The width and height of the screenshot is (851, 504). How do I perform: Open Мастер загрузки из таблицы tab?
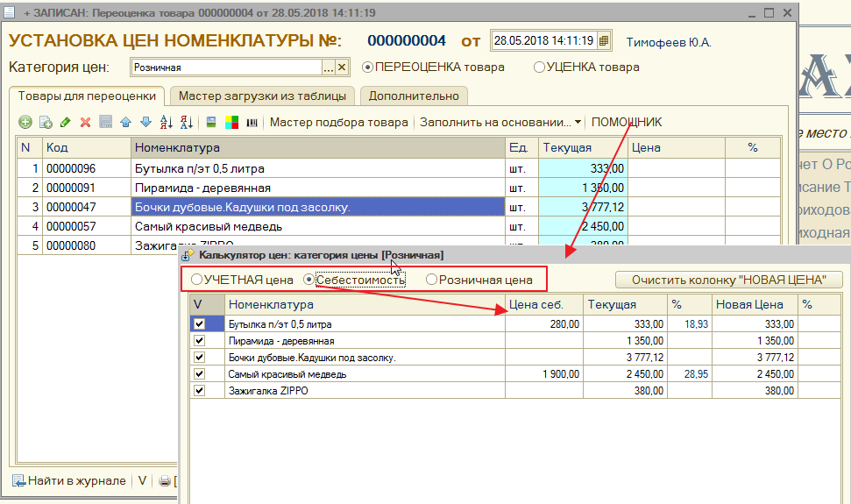click(x=262, y=96)
